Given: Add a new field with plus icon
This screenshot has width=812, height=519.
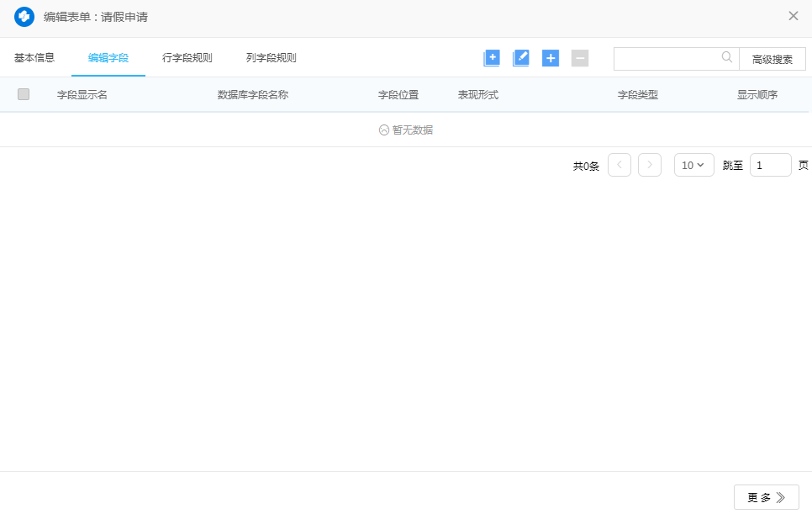Looking at the screenshot, I should (551, 58).
